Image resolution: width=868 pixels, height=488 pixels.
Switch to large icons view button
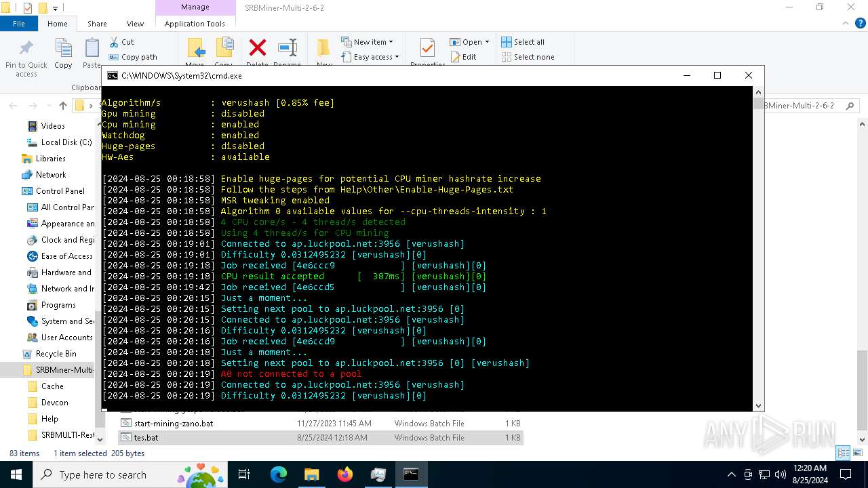click(x=856, y=453)
